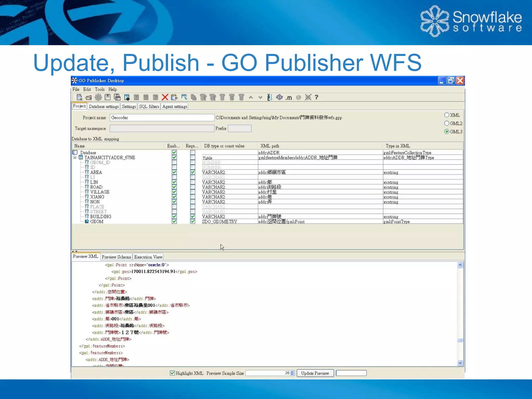
Task: Click the Save floppy disk icon
Action: 108,97
